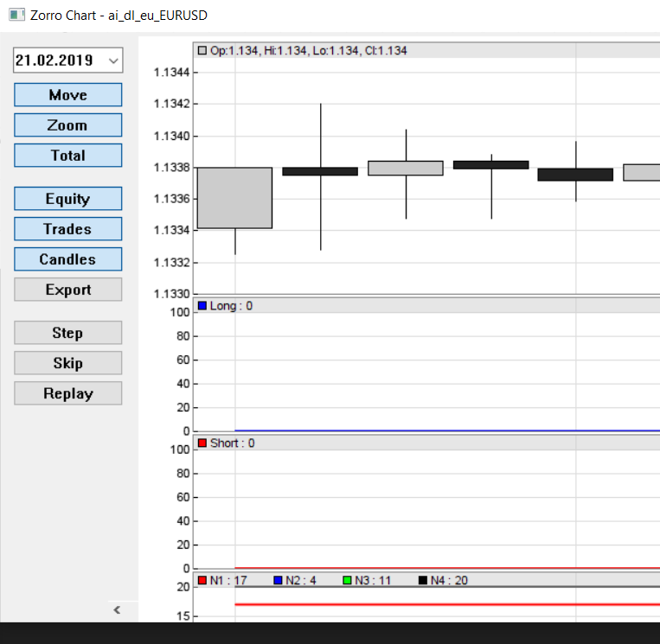Enable Move mode for the chart

[x=67, y=95]
